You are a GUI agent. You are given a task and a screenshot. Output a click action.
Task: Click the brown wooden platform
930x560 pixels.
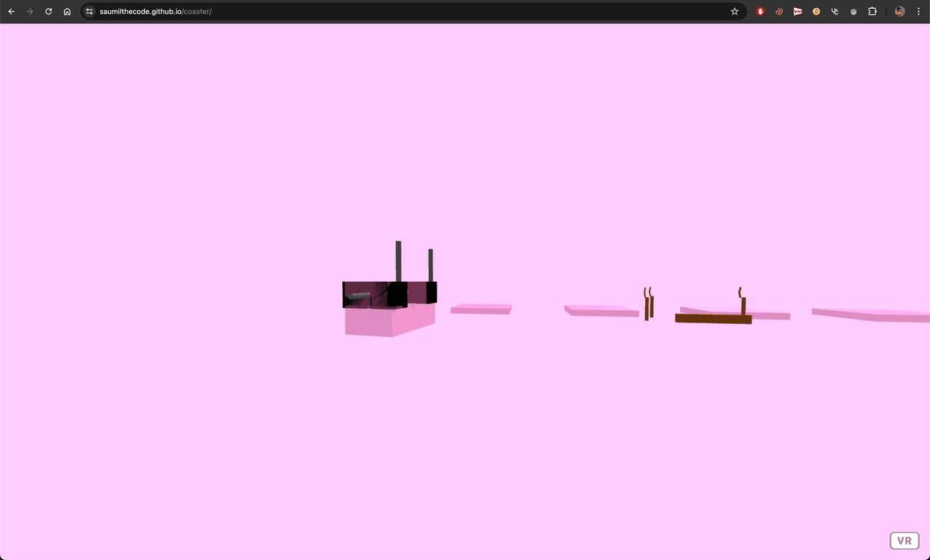click(x=713, y=319)
